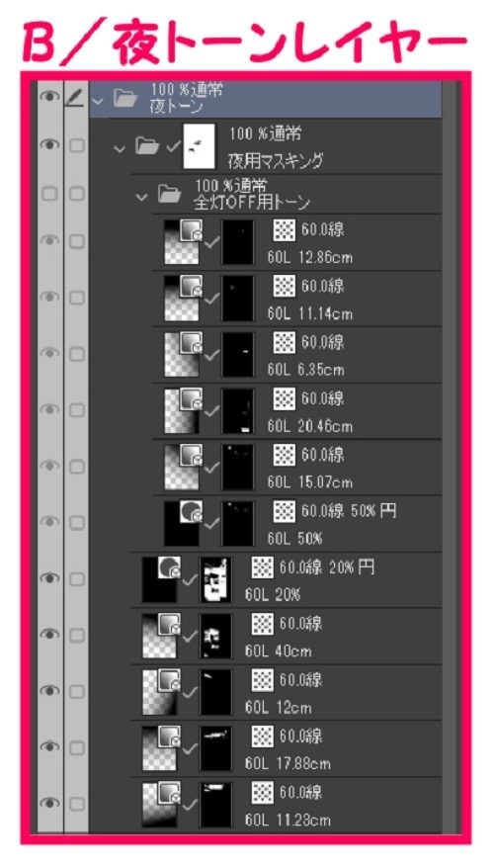Select the layer mask thumbnail of 60L 20%
Viewport: 494px width, 868px height.
coord(215,580)
